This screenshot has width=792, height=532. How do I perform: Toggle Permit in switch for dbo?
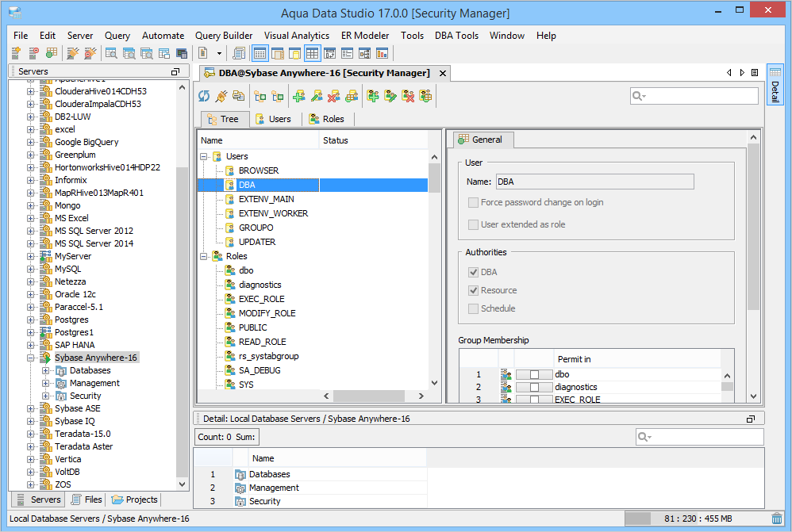point(534,374)
